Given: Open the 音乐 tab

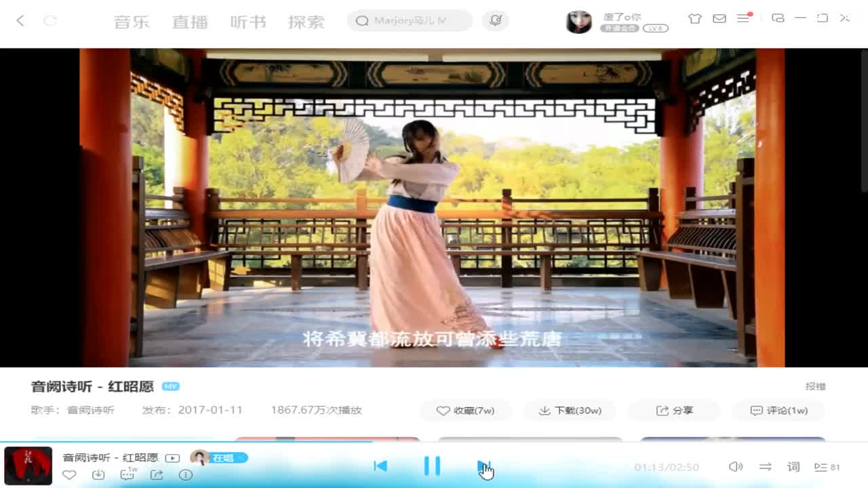Looking at the screenshot, I should pos(132,22).
